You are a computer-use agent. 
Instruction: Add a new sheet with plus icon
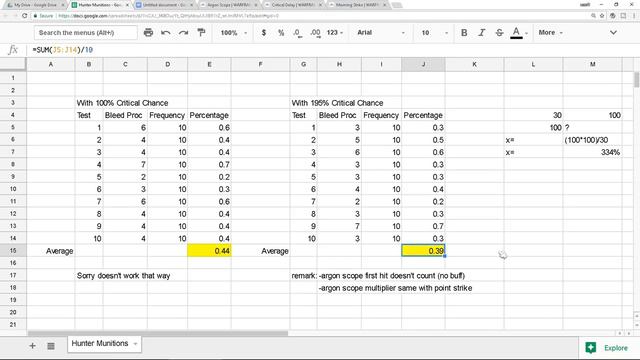click(32, 346)
